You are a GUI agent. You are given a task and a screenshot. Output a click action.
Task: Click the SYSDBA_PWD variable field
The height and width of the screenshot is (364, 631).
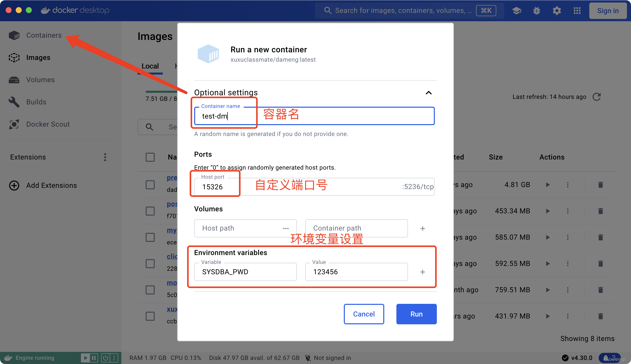245,272
